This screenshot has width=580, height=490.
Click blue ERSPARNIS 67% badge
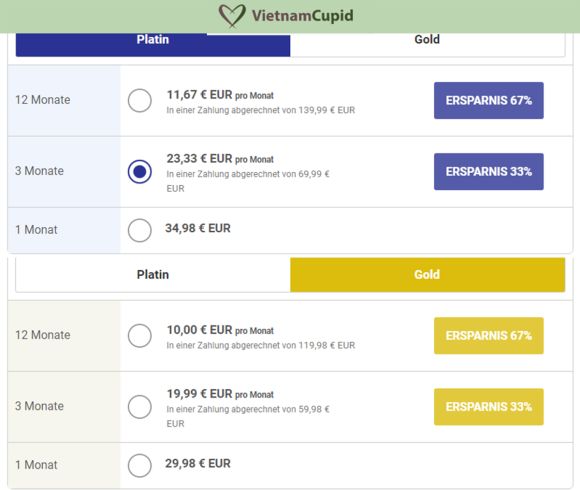pos(489,101)
